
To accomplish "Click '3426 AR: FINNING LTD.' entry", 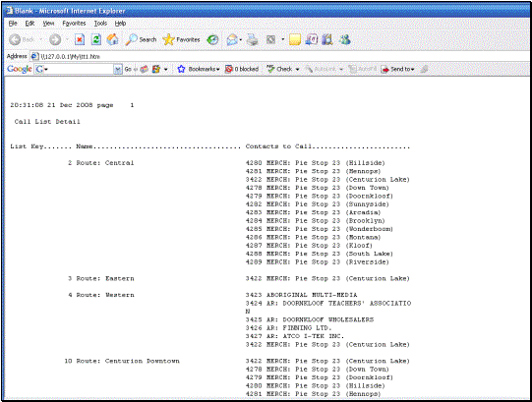I will point(289,328).
